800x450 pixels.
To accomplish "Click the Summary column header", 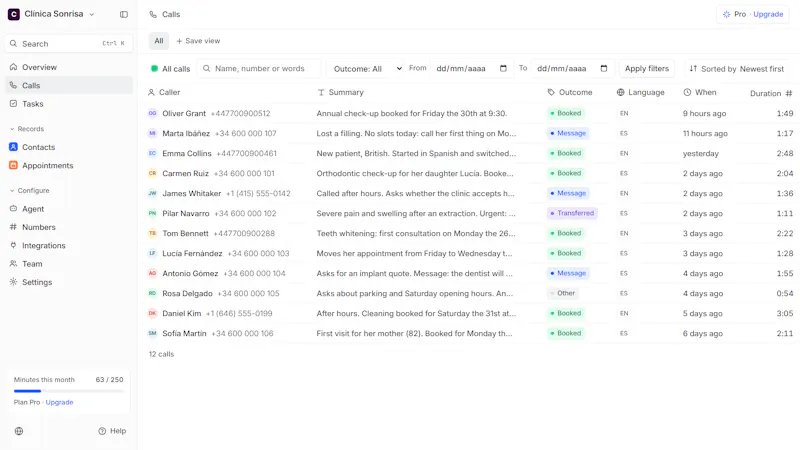I will coord(340,92).
